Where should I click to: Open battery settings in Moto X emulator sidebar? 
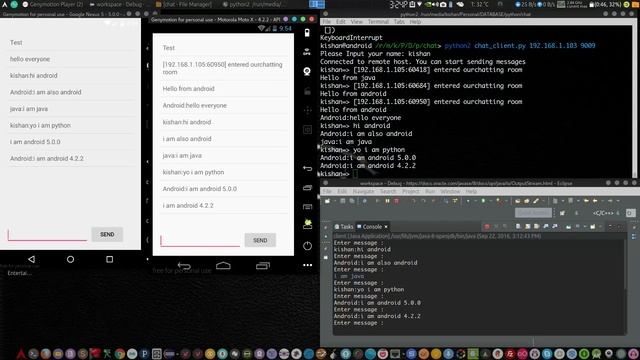tap(307, 33)
